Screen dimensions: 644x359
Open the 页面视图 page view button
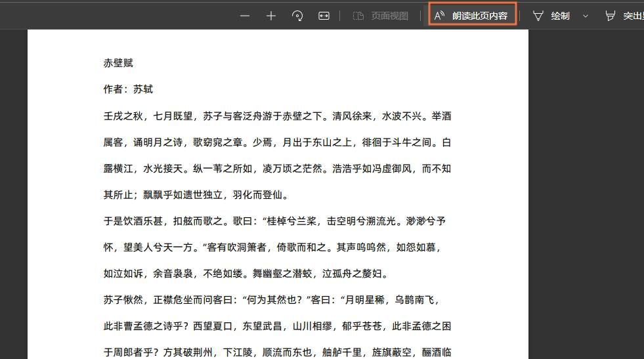tap(381, 16)
